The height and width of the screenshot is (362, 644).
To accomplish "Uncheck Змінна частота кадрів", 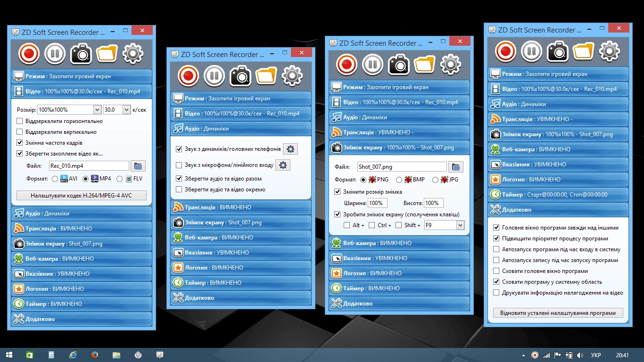I will coord(20,142).
